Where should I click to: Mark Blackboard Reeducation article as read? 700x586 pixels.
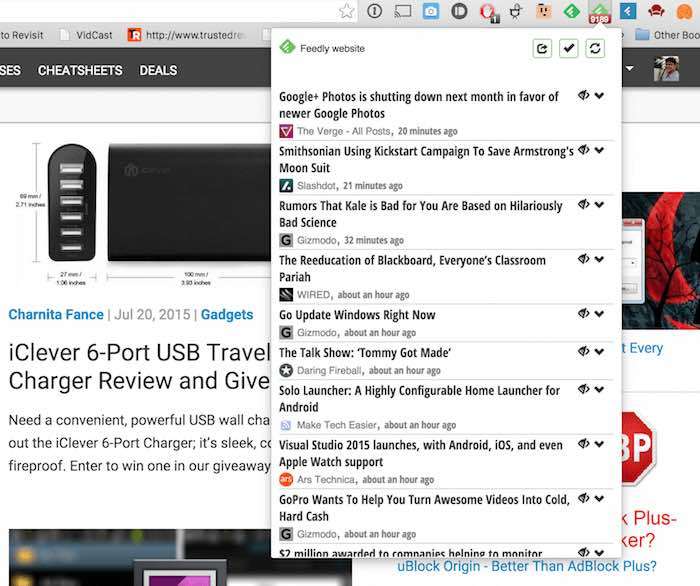(583, 259)
